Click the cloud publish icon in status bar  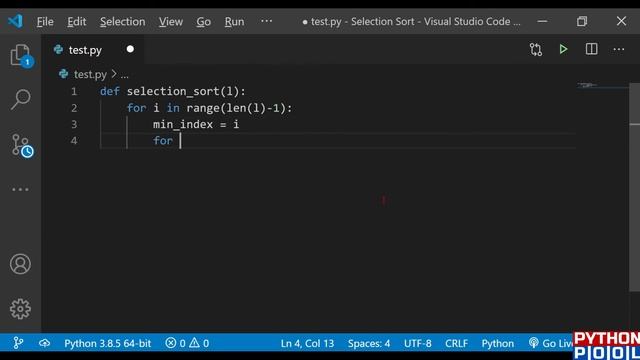[x=44, y=343]
